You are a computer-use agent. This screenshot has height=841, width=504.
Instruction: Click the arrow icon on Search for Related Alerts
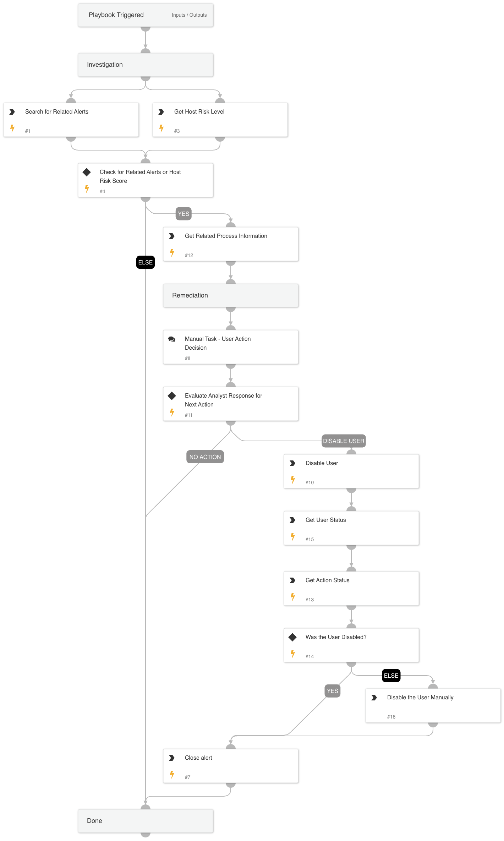pyautogui.click(x=12, y=112)
